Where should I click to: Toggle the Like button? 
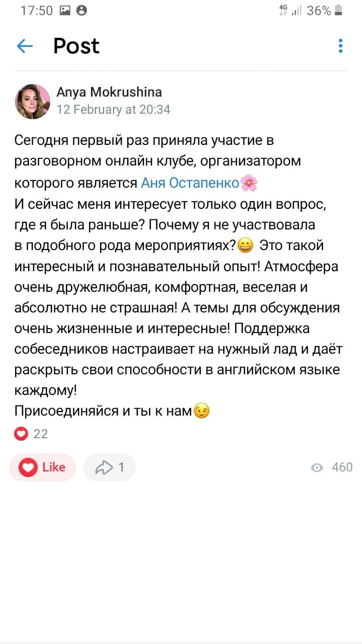click(43, 467)
